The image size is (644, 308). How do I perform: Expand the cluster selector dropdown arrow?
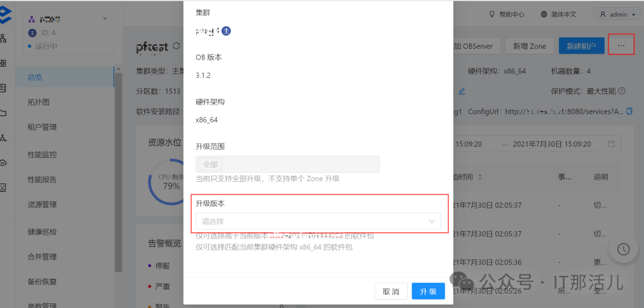104,19
